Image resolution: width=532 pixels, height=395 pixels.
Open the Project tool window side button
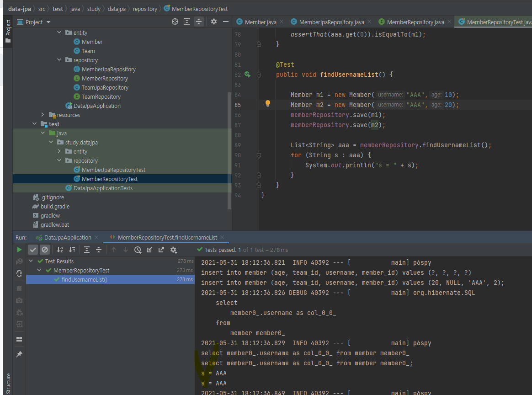(x=8, y=31)
